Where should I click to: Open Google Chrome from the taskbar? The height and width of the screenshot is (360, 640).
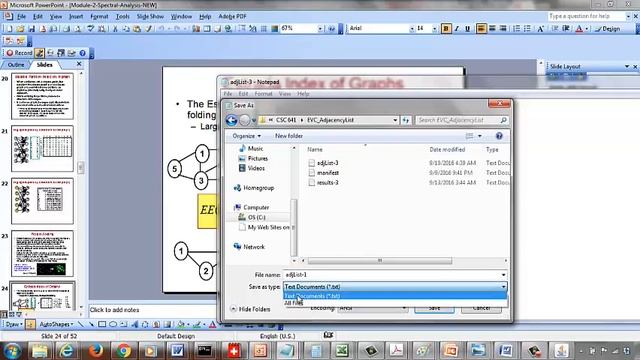(123, 351)
